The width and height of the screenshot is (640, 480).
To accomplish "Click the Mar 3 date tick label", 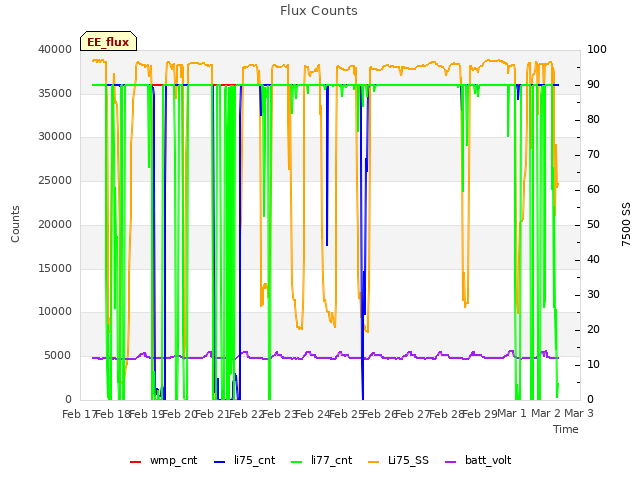I will [579, 413].
